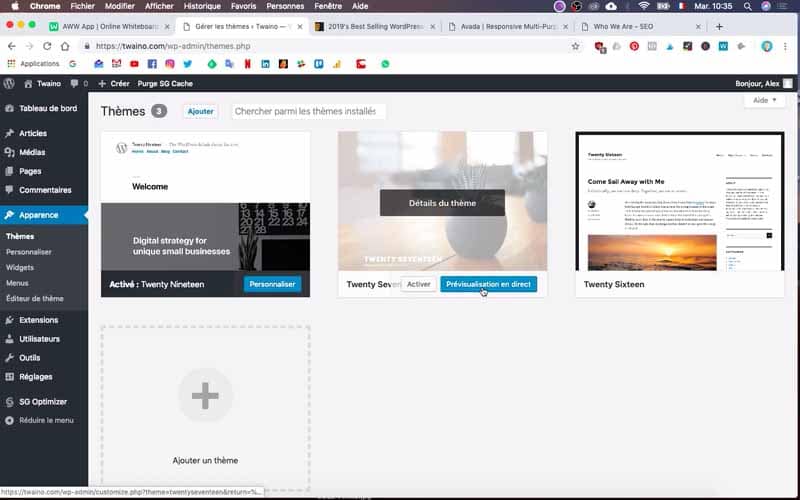Reload the current page
Screen dimensions: 800x500
(47, 46)
